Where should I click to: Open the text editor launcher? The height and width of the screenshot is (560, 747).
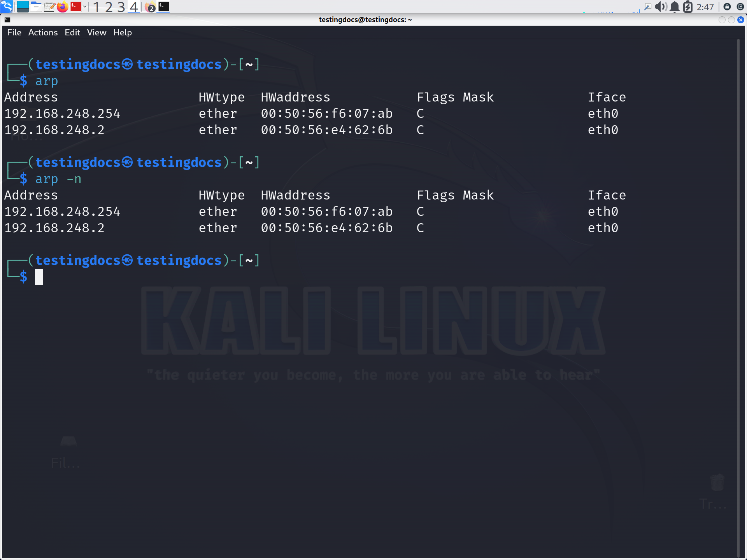(x=49, y=7)
